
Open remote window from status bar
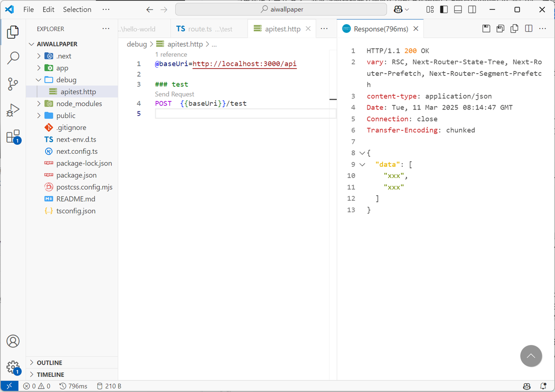point(9,386)
